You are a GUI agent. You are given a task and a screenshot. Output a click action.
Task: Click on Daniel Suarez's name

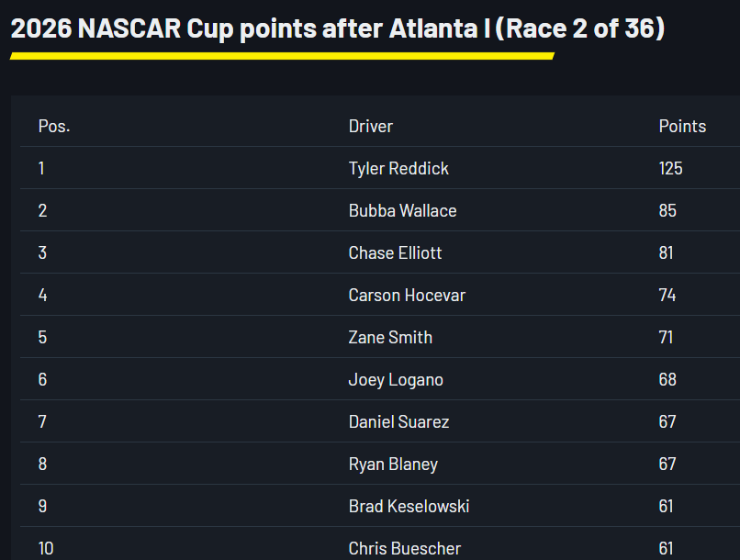pyautogui.click(x=398, y=422)
